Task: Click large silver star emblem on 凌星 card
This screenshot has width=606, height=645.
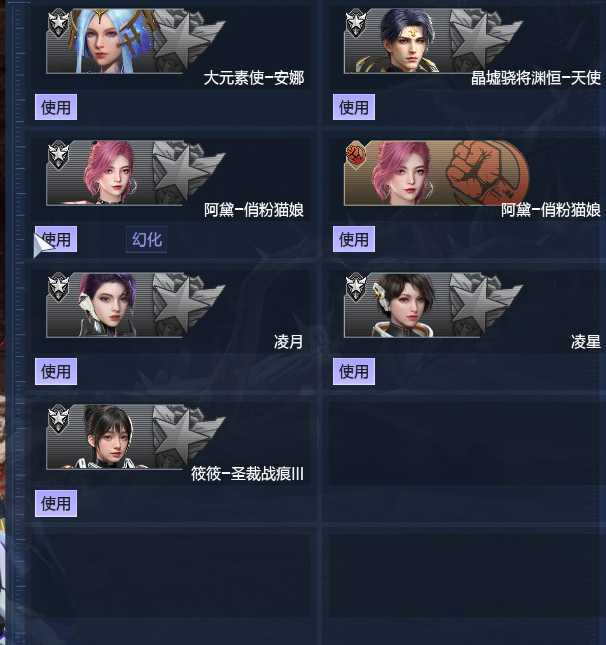Action: 483,304
